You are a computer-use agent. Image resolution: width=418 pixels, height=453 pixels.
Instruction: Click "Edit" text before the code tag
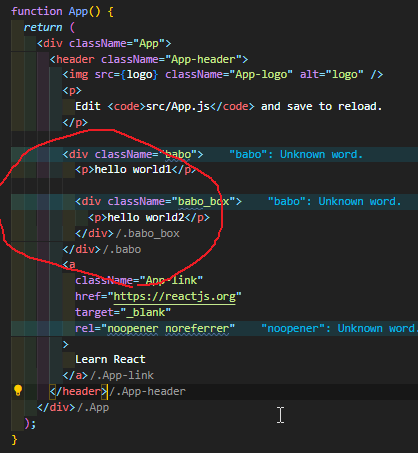pos(88,106)
